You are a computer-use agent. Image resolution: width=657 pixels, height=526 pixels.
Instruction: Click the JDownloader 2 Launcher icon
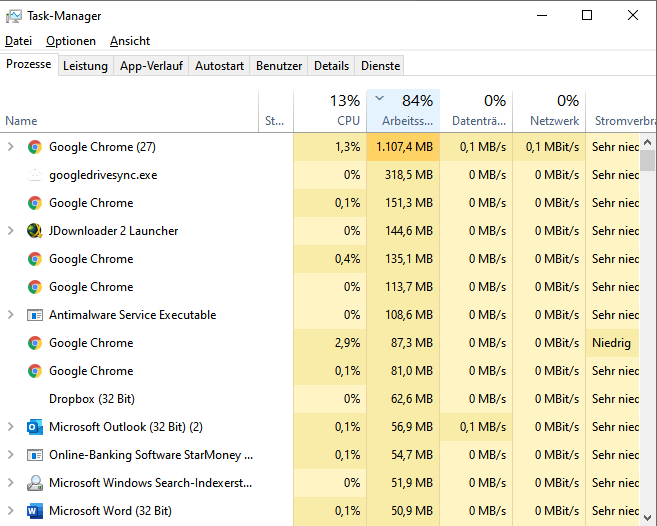34,231
